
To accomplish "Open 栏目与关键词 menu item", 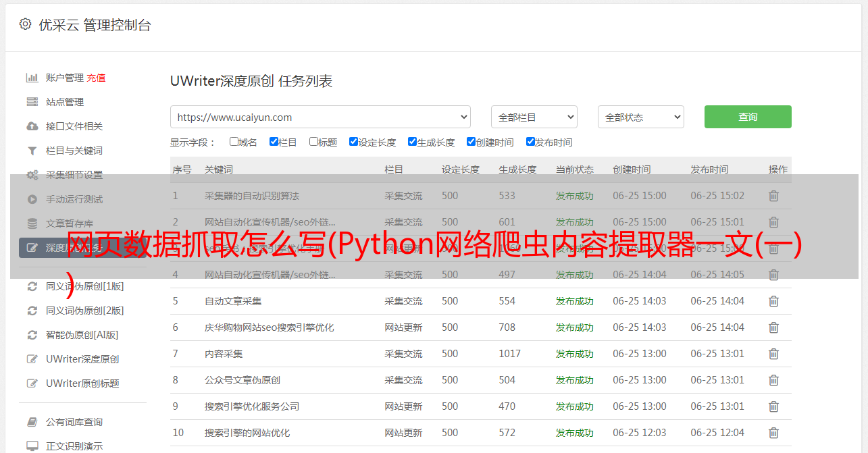I will point(74,151).
